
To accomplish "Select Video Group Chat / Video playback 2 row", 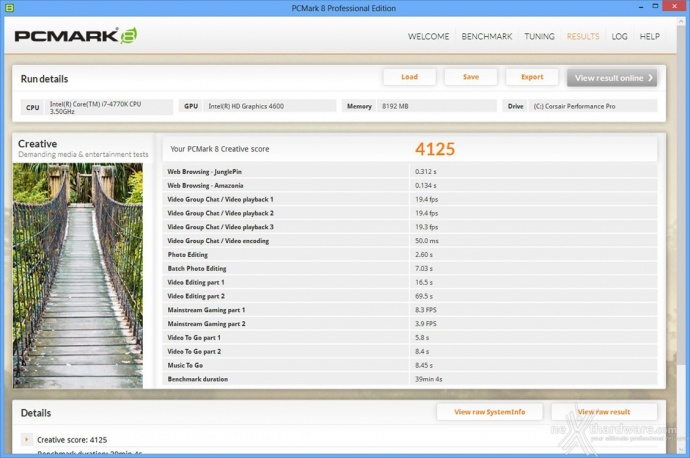I will click(x=410, y=213).
